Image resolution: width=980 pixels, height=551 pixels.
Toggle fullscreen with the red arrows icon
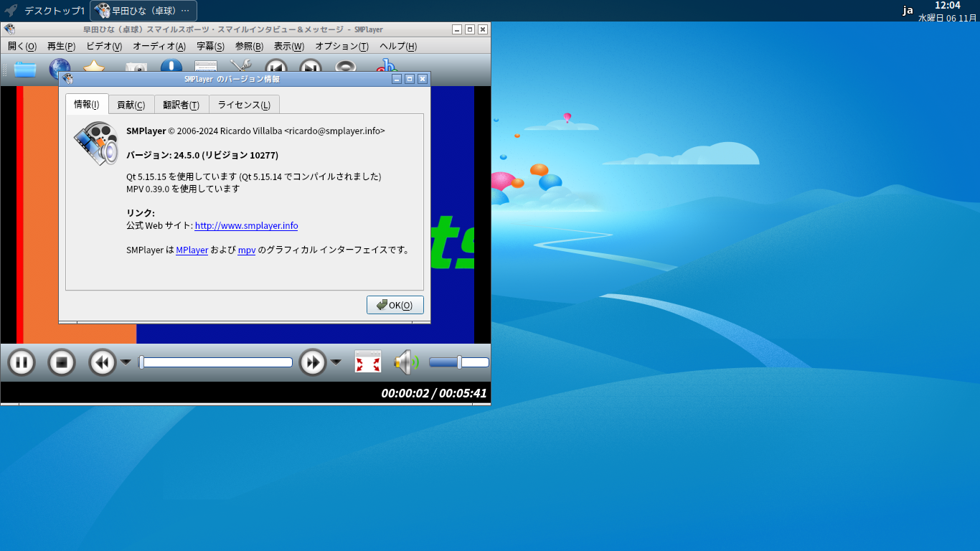[x=368, y=362]
